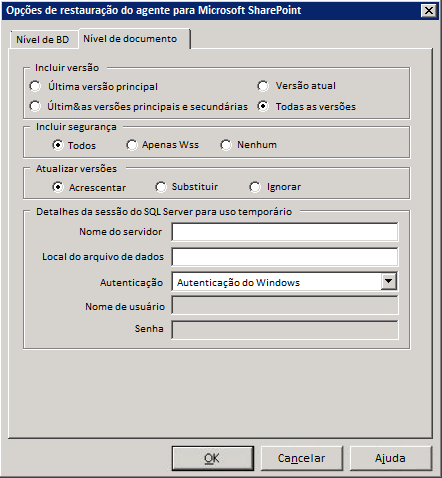Screen dimensions: 442x478
Task: Click the Incluir segurança group label
Action: 76,127
